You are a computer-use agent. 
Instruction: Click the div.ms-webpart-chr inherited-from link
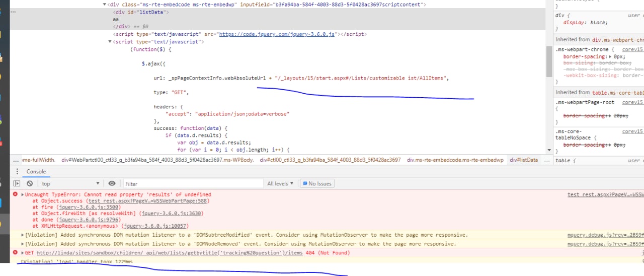pyautogui.click(x=618, y=39)
